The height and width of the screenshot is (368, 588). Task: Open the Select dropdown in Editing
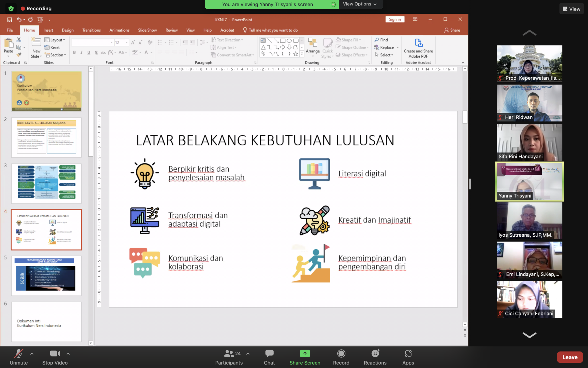384,55
